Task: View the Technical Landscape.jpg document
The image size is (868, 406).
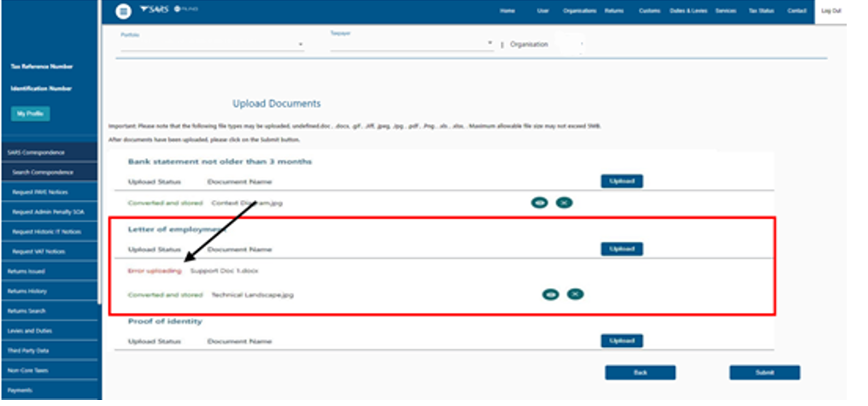Action: point(551,294)
